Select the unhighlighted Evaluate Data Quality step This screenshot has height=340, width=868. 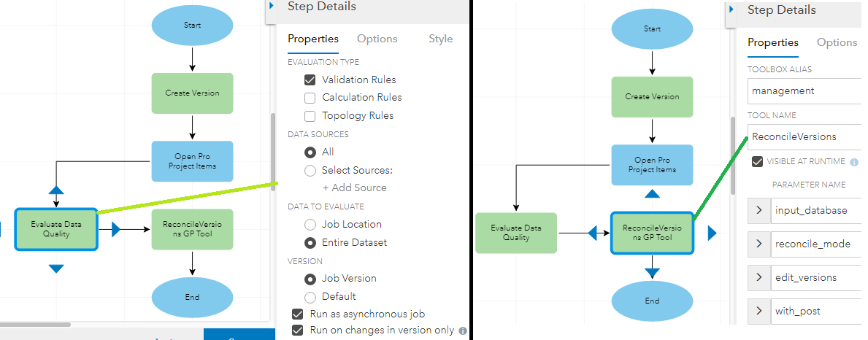[516, 233]
